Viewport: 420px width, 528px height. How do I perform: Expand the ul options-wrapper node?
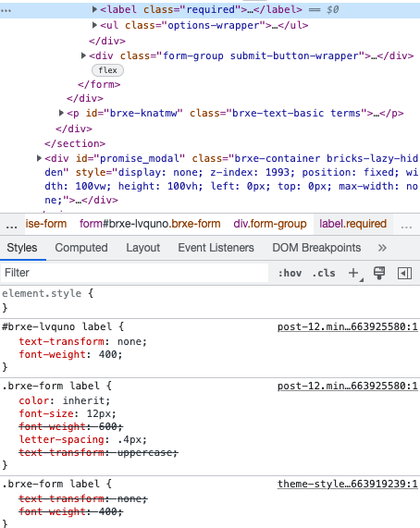click(94, 25)
